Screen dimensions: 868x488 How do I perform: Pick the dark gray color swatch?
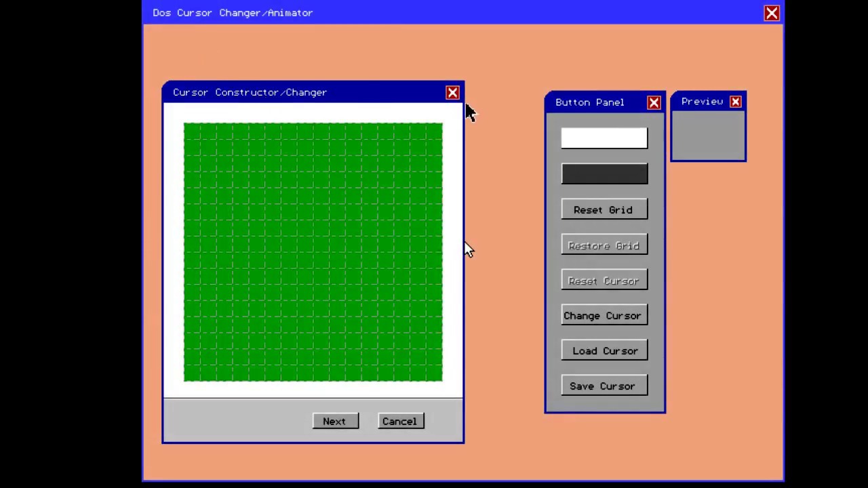pyautogui.click(x=604, y=174)
